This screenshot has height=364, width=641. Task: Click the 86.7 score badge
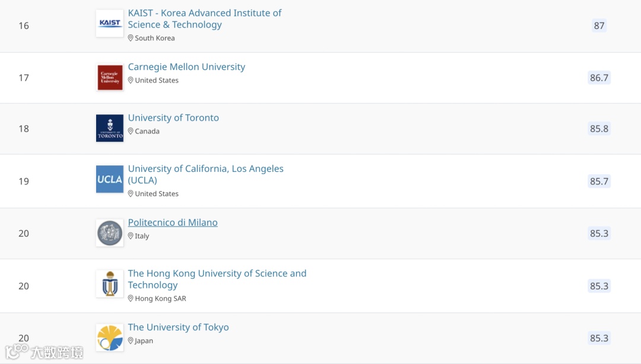point(599,78)
